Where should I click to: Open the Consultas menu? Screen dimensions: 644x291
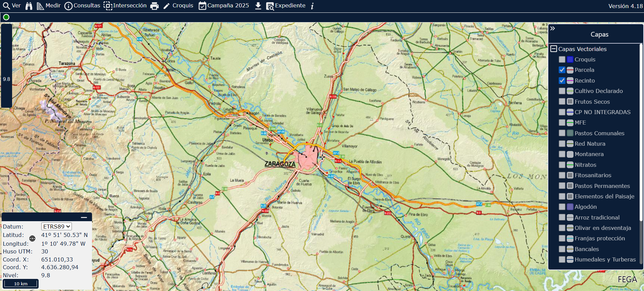[x=82, y=6]
